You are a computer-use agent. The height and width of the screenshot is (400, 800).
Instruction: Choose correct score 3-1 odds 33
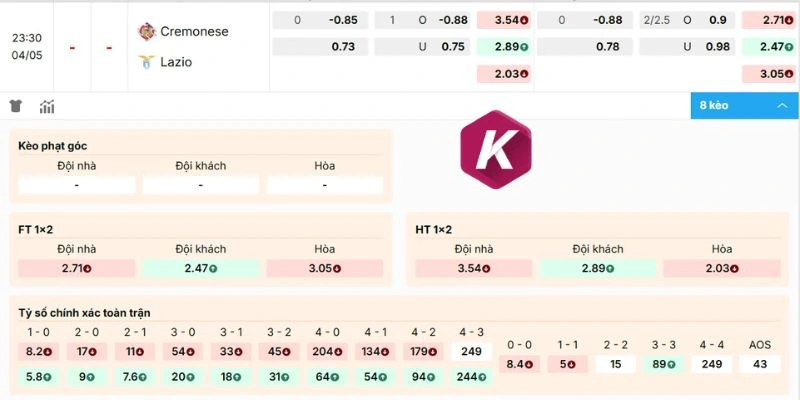tap(231, 352)
